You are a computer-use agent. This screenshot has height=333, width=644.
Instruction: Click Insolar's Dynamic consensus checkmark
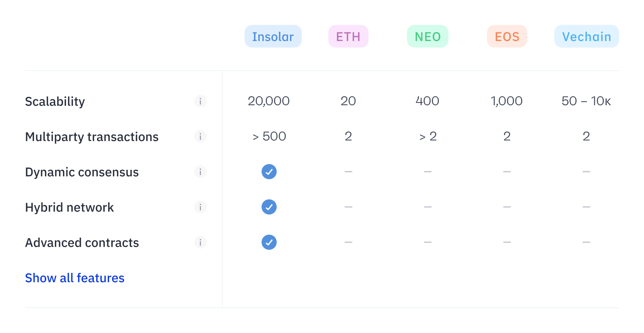tap(269, 172)
